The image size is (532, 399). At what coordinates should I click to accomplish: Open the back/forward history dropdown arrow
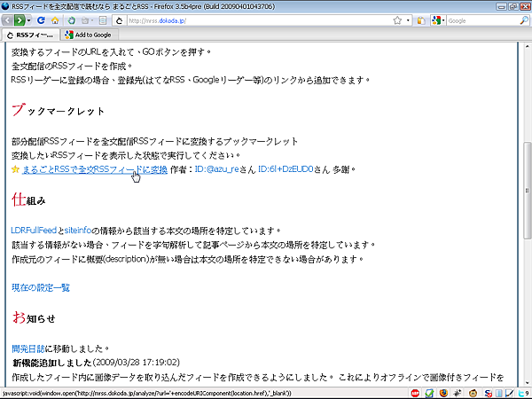[x=29, y=20]
